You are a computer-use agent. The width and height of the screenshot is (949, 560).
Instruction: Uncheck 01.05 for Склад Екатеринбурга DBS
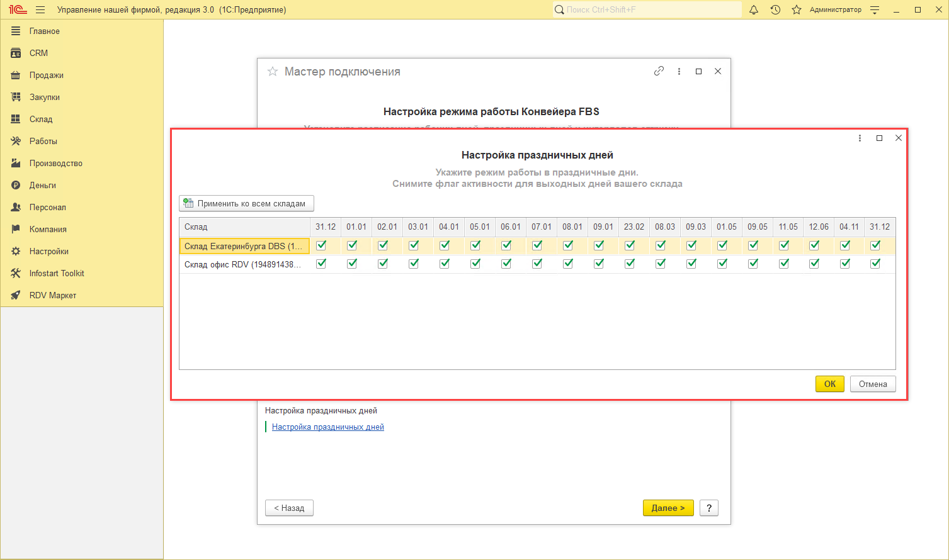722,245
